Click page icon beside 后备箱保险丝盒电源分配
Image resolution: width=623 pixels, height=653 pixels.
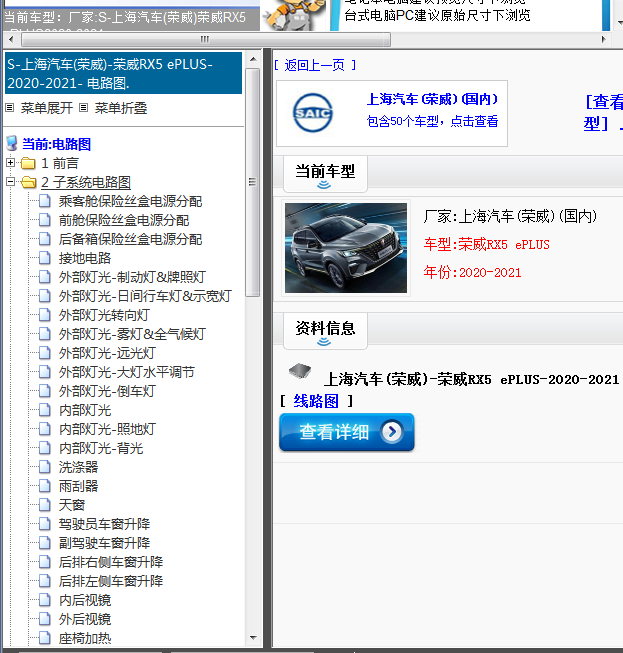pyautogui.click(x=45, y=239)
